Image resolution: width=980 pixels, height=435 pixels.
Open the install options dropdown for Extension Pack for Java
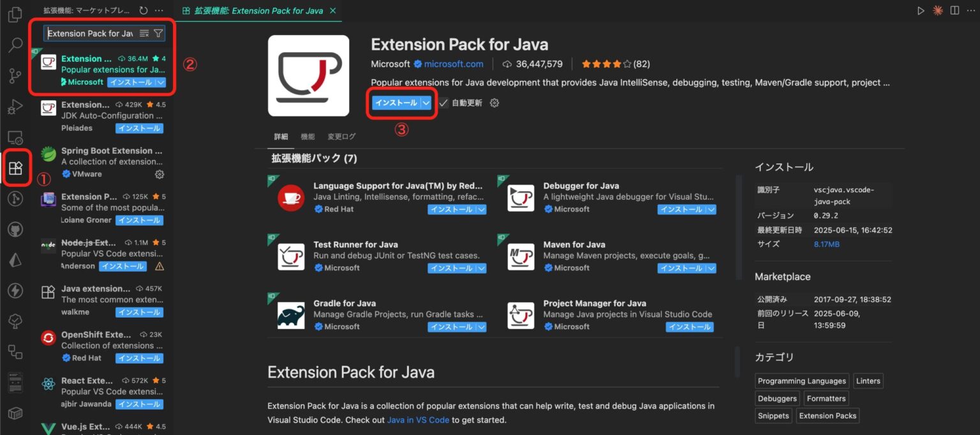[426, 102]
